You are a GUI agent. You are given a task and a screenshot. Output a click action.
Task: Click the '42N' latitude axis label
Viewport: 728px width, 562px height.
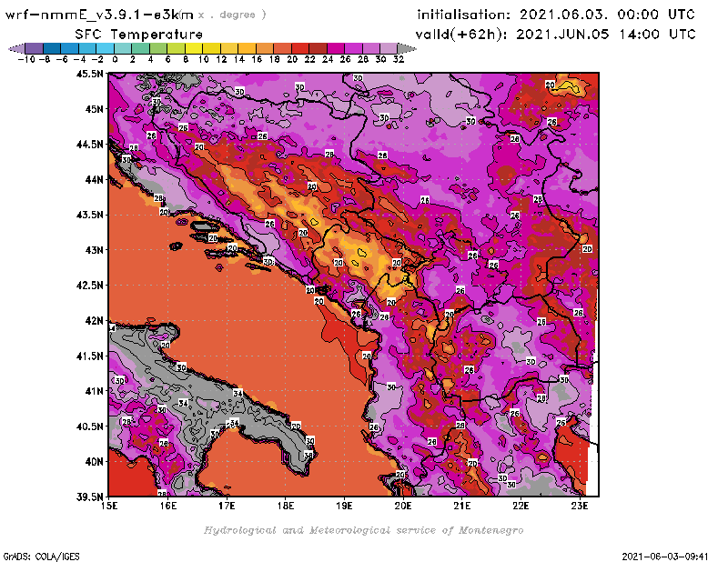(94, 320)
